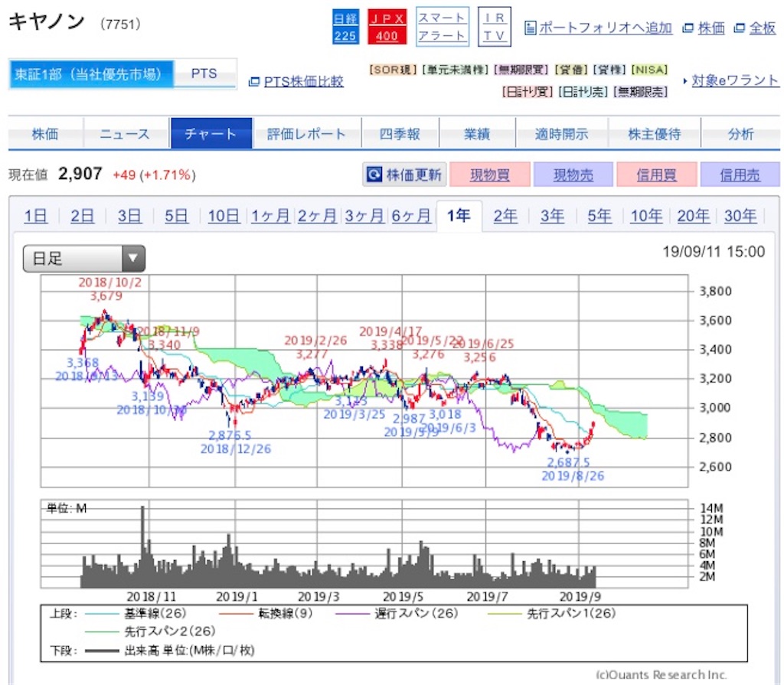The height and width of the screenshot is (685, 784).
Task: Click the 2018/12/26 low price label
Action: pyautogui.click(x=236, y=442)
